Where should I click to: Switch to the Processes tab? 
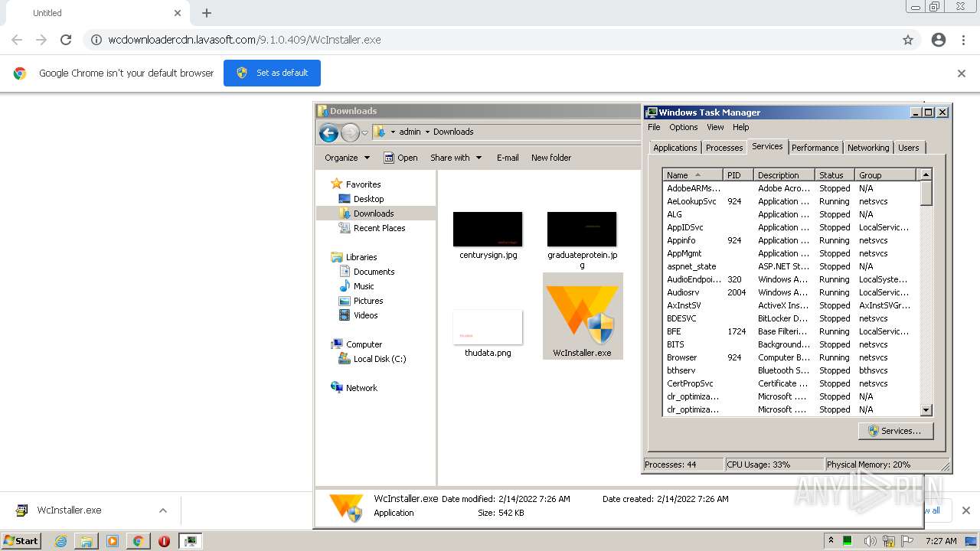(x=724, y=148)
